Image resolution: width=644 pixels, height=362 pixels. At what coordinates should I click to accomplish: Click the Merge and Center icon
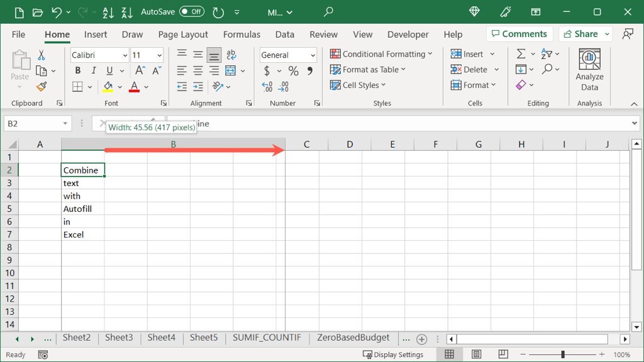pos(231,71)
